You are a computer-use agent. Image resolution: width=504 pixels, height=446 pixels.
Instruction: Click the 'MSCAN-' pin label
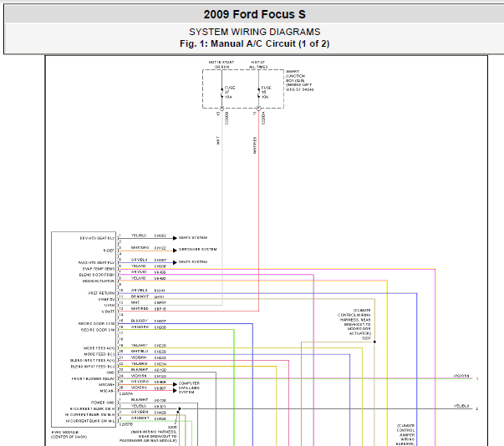107,391
